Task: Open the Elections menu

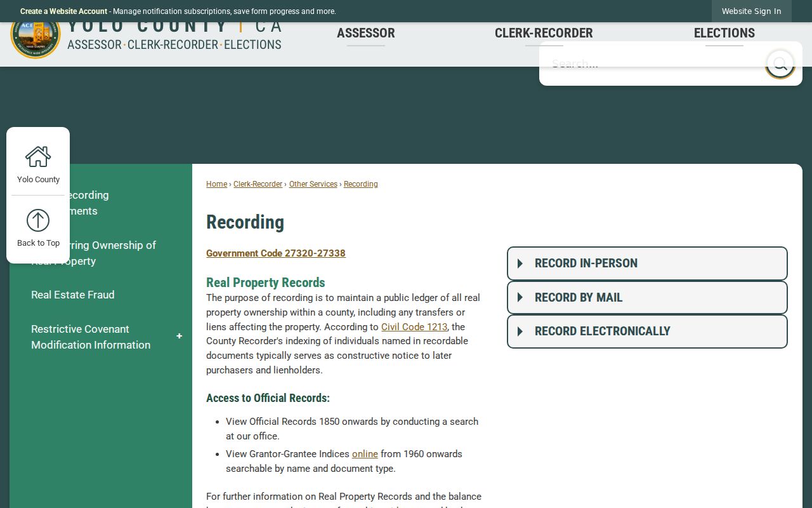Action: click(724, 33)
